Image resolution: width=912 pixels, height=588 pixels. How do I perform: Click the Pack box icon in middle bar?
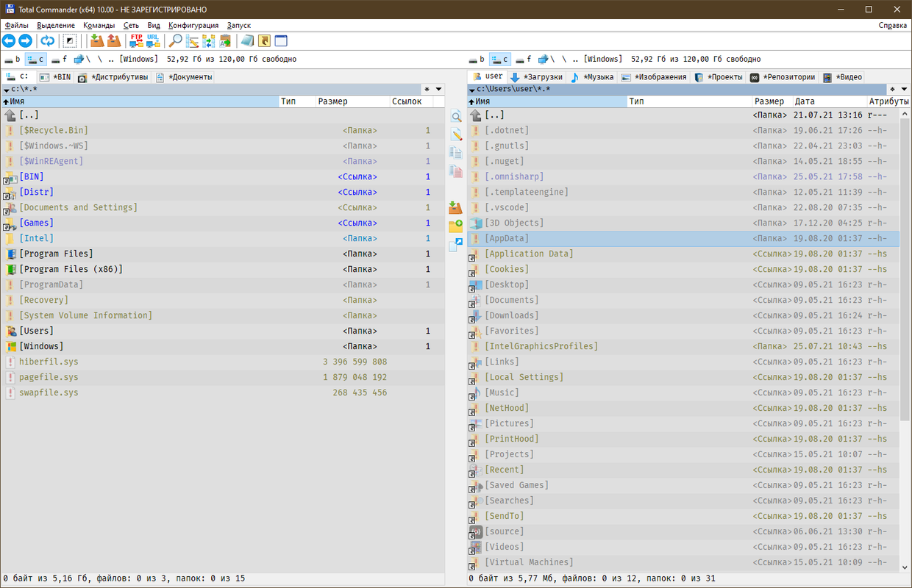point(456,208)
